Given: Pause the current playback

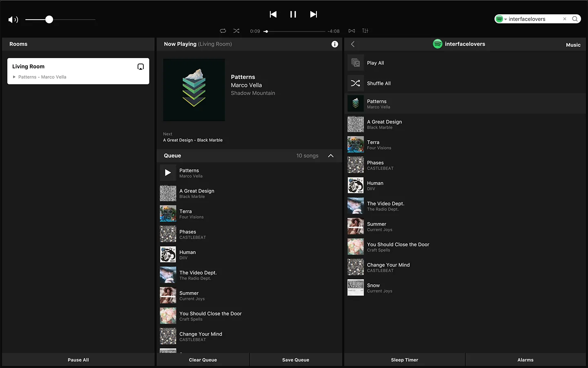Looking at the screenshot, I should coord(293,14).
